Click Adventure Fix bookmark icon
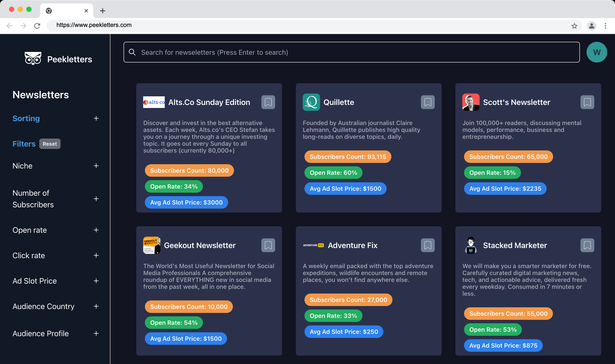The image size is (615, 364). click(428, 245)
